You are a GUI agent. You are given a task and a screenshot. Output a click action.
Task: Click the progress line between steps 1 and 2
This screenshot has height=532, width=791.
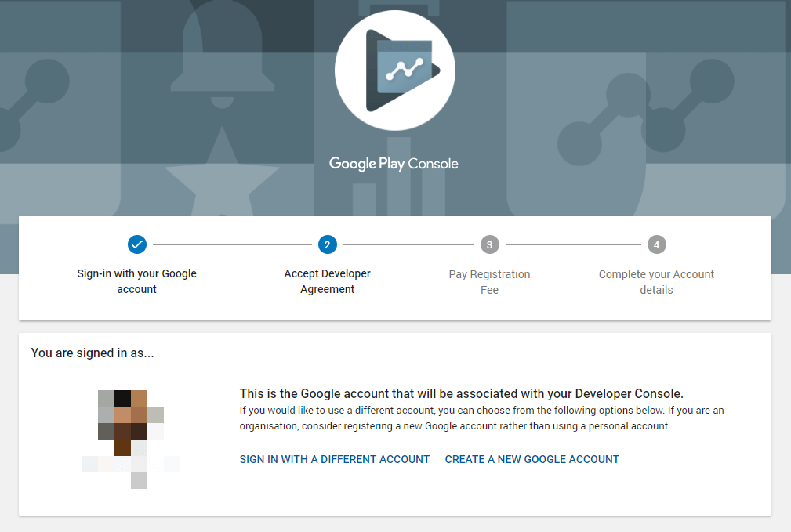tap(232, 245)
